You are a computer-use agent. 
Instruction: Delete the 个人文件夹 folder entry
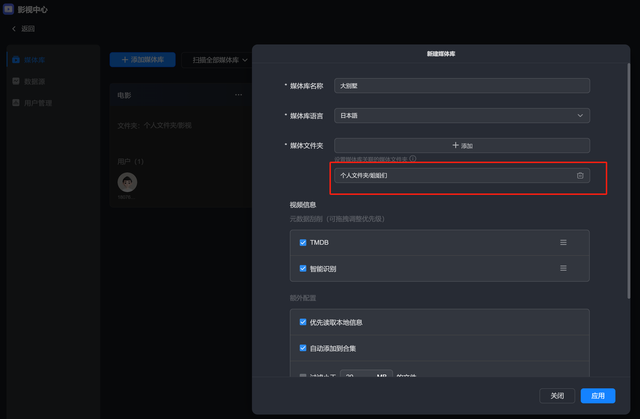580,175
